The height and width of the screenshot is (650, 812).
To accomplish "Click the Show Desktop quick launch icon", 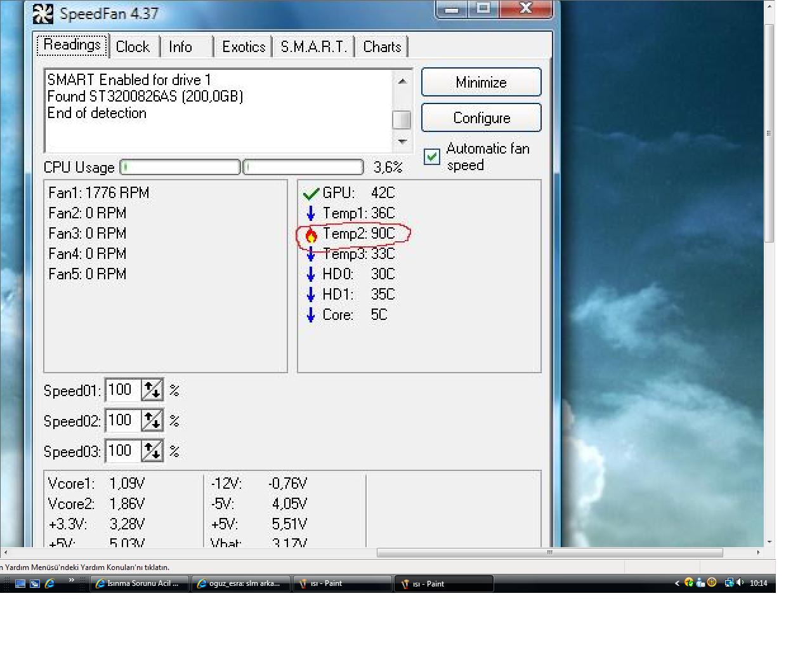I will (20, 583).
